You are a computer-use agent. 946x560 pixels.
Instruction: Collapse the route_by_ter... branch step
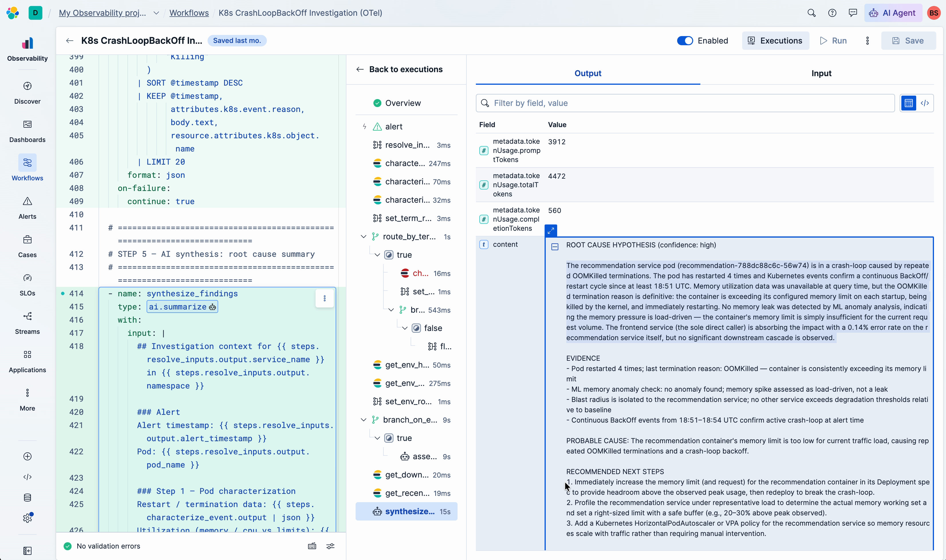[363, 236]
